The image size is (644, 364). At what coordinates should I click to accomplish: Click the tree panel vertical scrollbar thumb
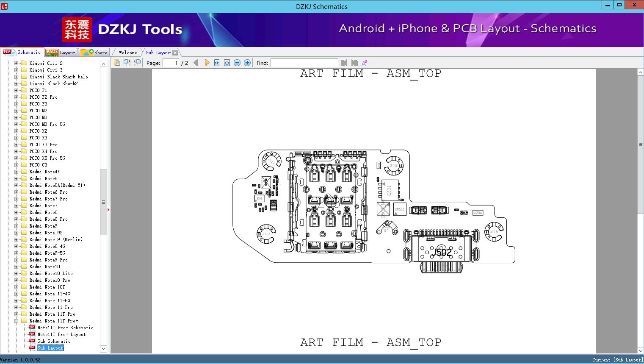pos(103,202)
